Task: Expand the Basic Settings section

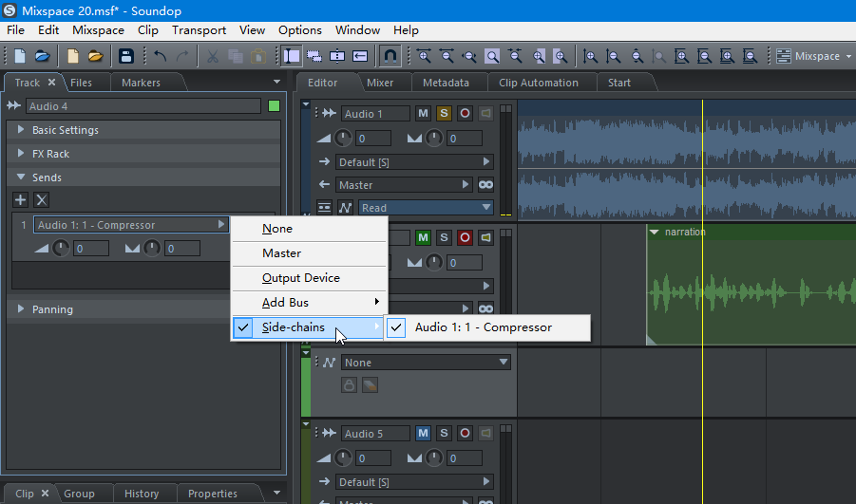Action: click(65, 130)
